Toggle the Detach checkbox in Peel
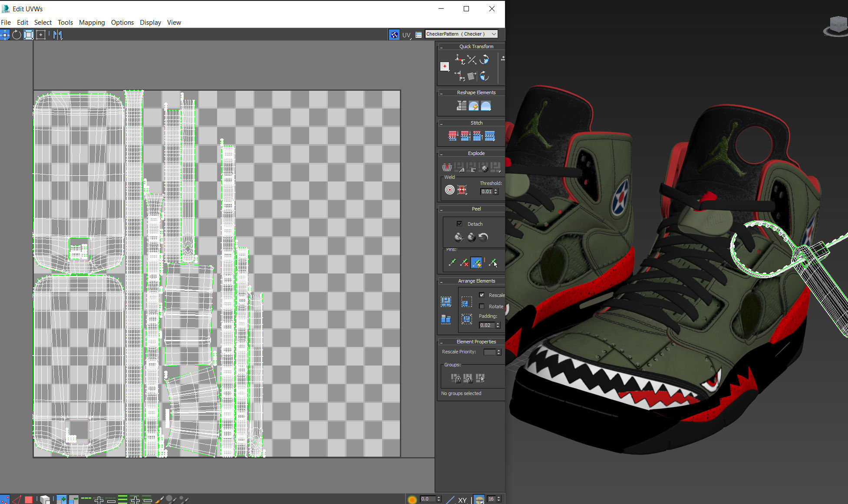 pyautogui.click(x=459, y=224)
